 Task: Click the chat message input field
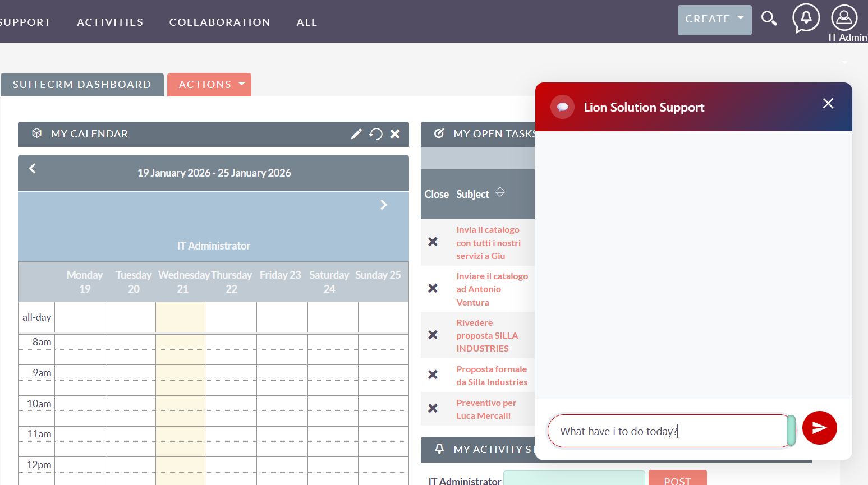(668, 431)
